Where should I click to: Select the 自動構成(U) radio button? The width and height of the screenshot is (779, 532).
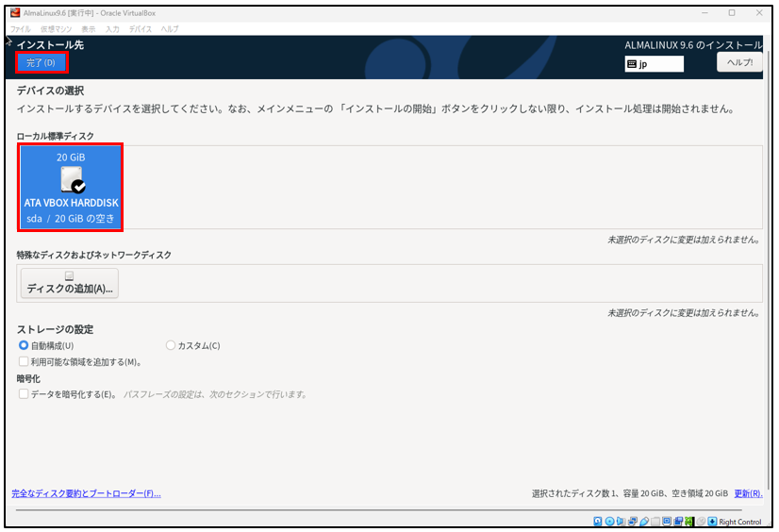coord(24,345)
